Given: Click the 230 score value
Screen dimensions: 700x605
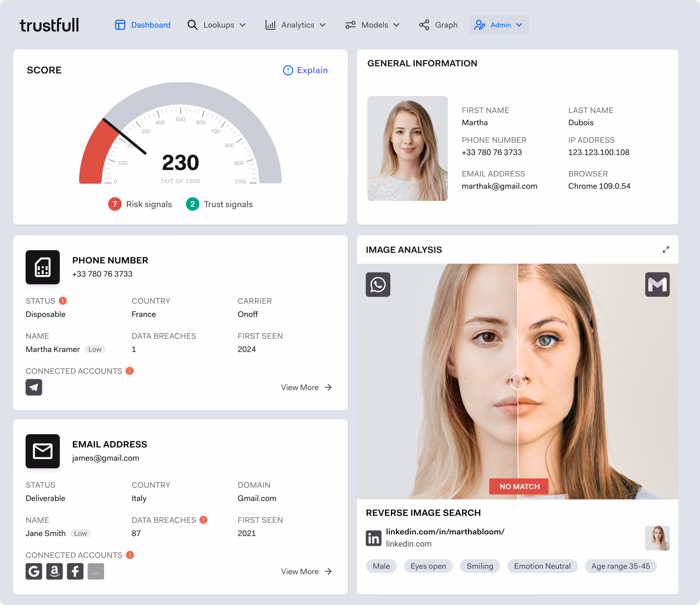Looking at the screenshot, I should pyautogui.click(x=181, y=163).
